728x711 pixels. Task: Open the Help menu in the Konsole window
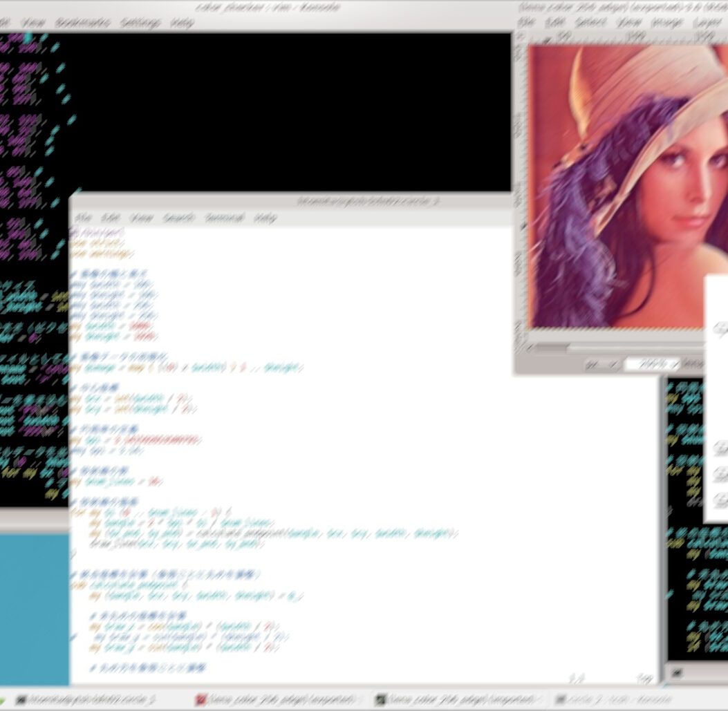(182, 22)
